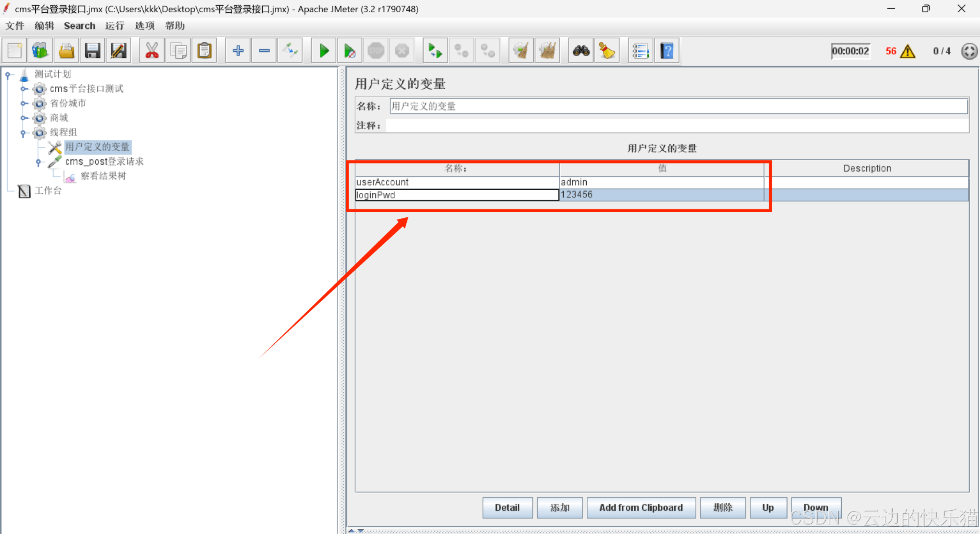Click the Open folder icon in toolbar
The image size is (980, 534).
66,51
